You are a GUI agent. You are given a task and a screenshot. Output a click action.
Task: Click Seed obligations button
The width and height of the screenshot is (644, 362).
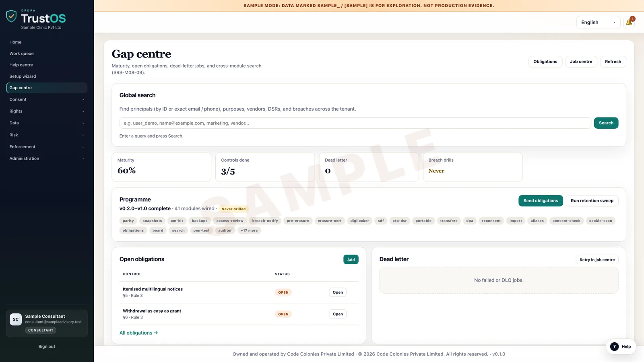[x=541, y=201]
